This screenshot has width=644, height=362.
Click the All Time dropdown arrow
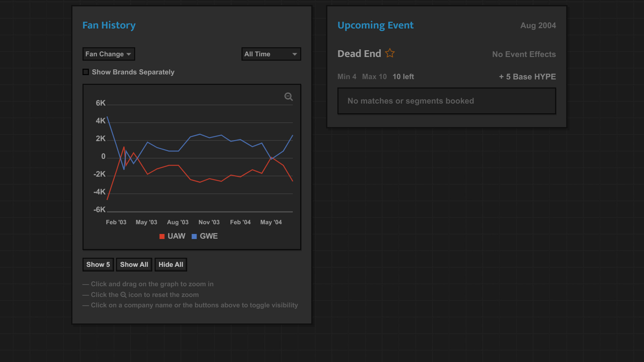pos(294,54)
